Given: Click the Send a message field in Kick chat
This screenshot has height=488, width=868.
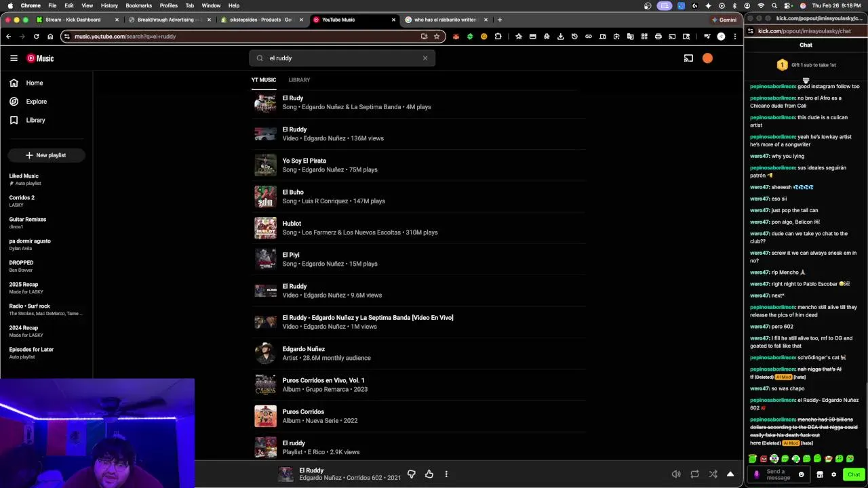Looking at the screenshot, I should [x=778, y=474].
